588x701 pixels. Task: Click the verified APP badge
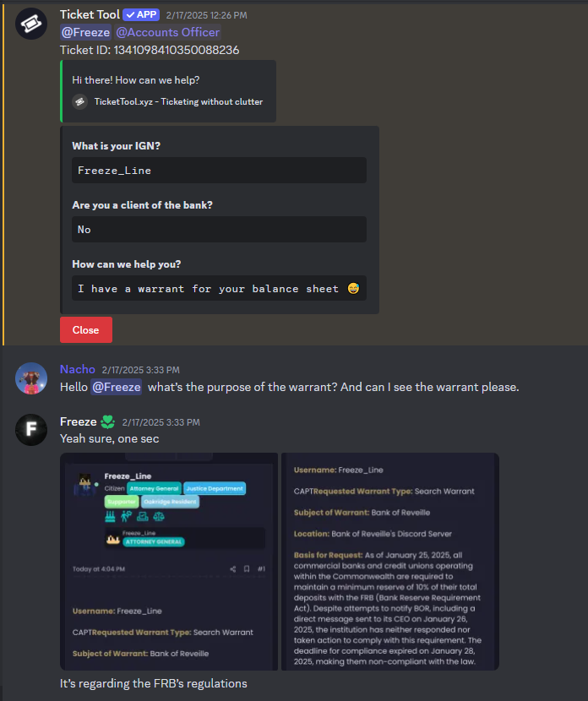coord(141,14)
